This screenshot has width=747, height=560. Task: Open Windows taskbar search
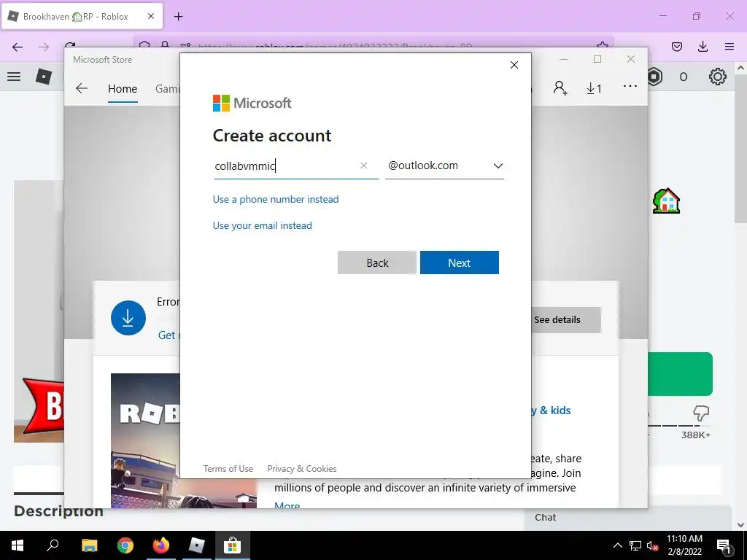pos(53,545)
